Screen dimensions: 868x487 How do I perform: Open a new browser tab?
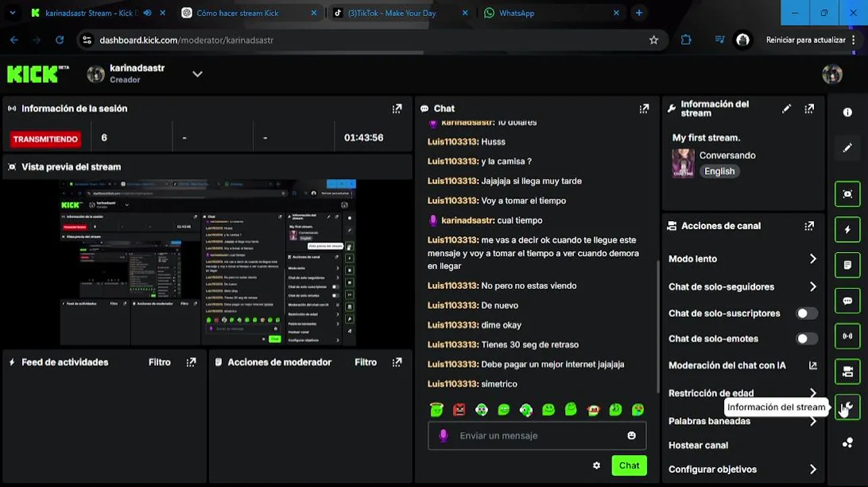coord(639,13)
